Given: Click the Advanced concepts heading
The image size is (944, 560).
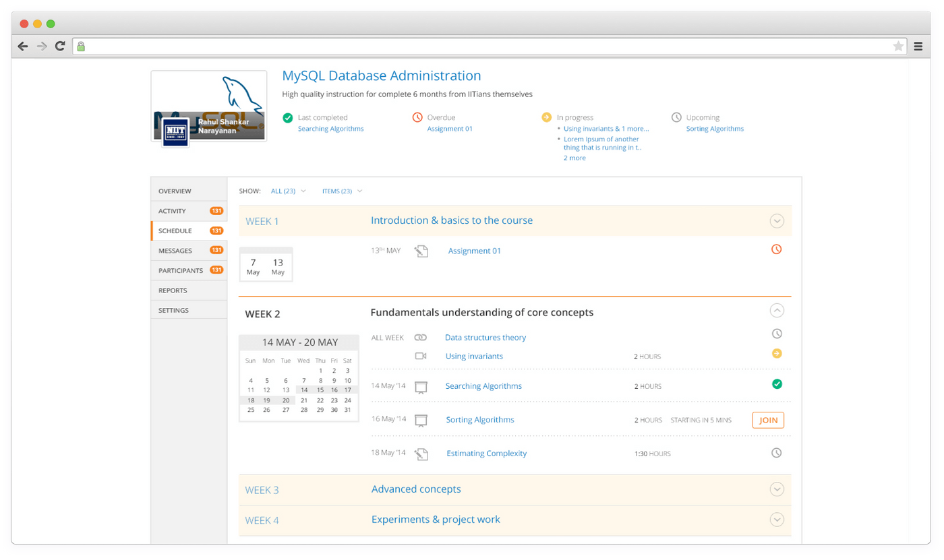Looking at the screenshot, I should click(x=416, y=489).
